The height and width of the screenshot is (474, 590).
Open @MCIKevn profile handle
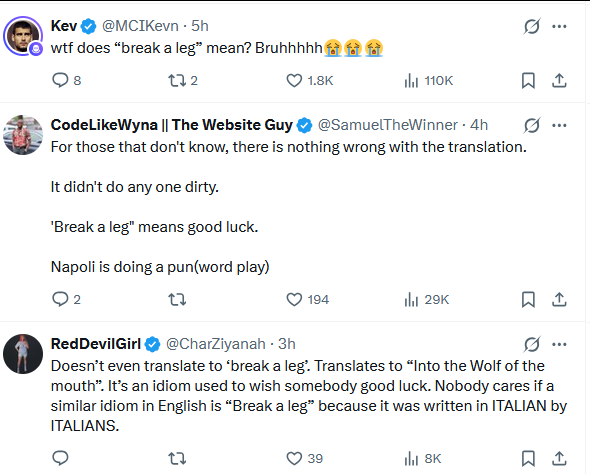[x=140, y=26]
